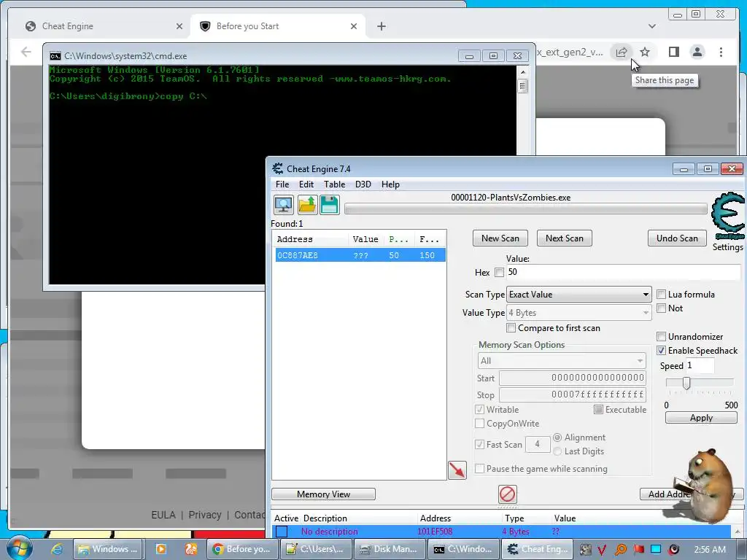Toggle the CopyOnWrite checkbox
Screen dimensions: 747x560
point(480,424)
